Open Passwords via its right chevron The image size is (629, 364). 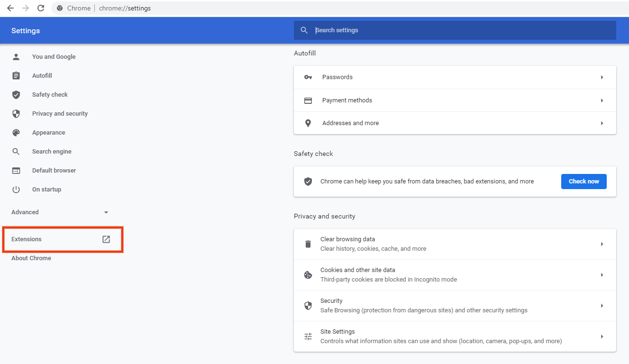[602, 77]
